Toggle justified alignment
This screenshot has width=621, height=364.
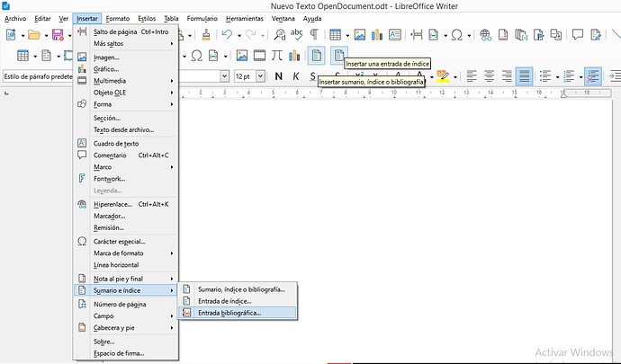525,76
